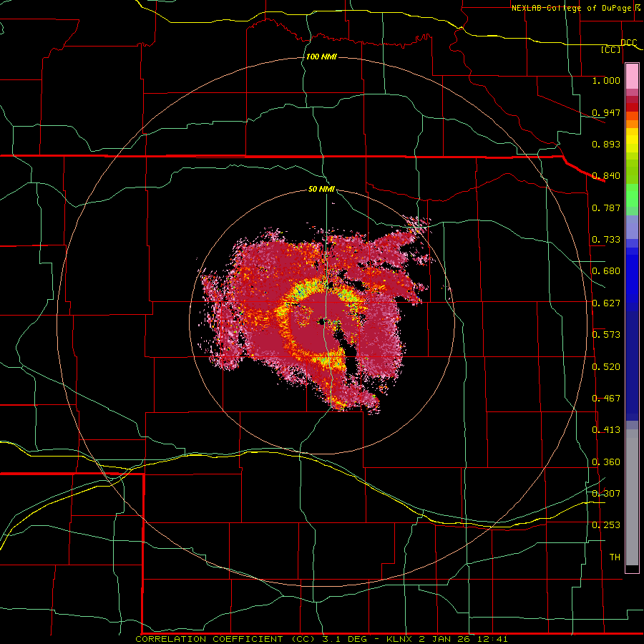Click the [CC] units label

[x=611, y=49]
